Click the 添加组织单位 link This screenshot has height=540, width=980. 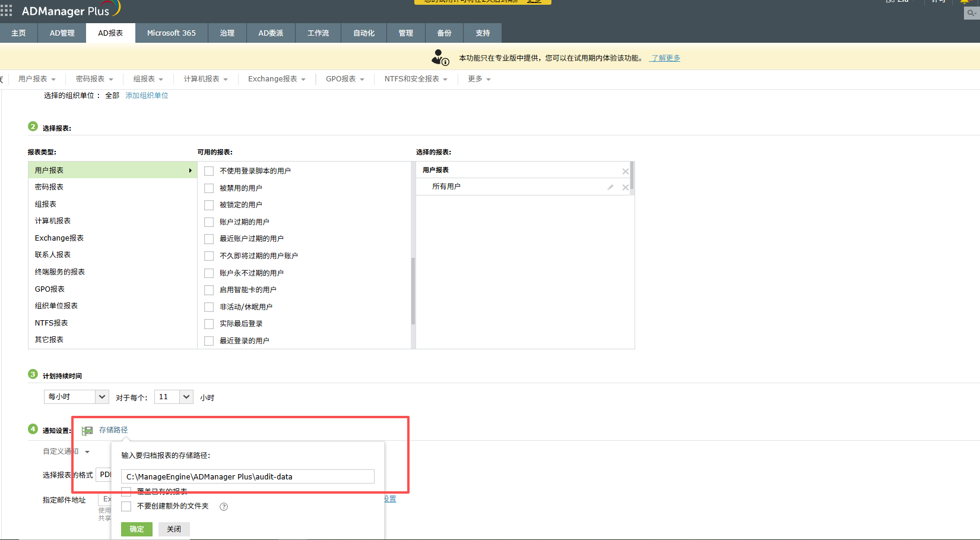tap(147, 96)
